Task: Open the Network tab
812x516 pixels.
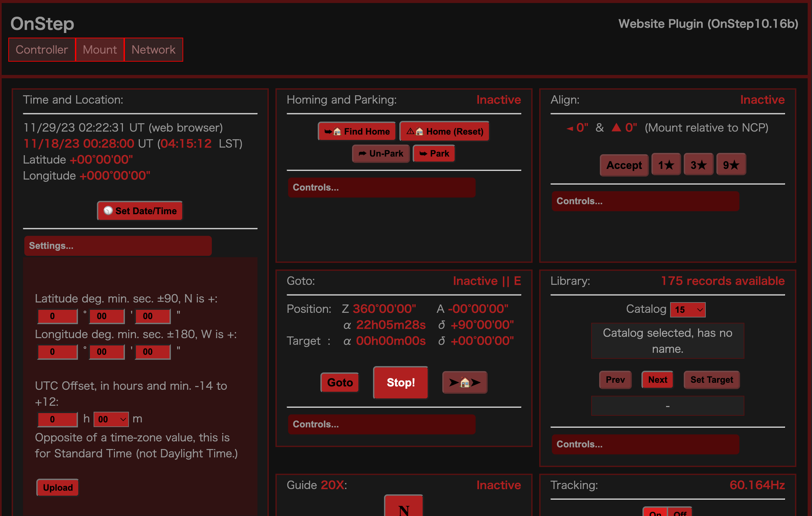Action: pos(154,50)
